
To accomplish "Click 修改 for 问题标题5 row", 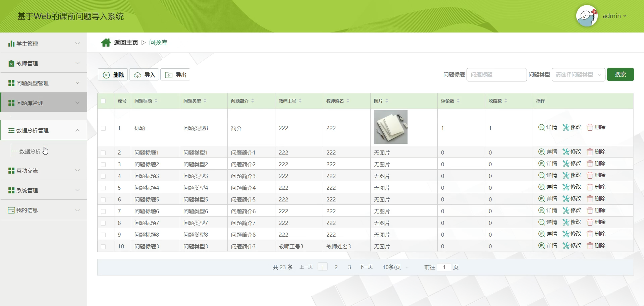I will 572,199.
